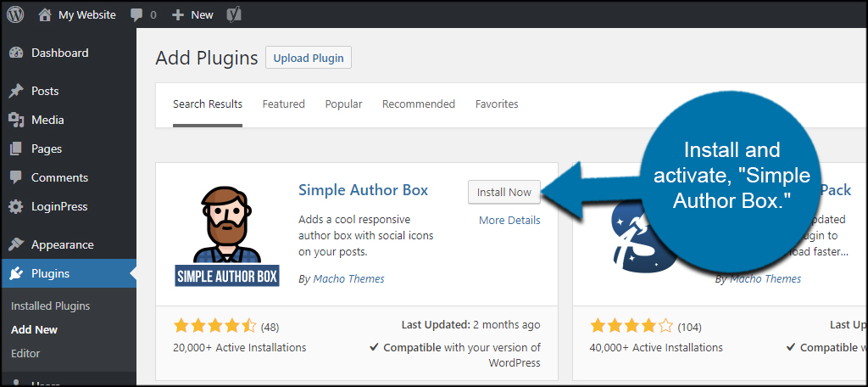Select Add New under Plugins
868x387 pixels.
[34, 330]
